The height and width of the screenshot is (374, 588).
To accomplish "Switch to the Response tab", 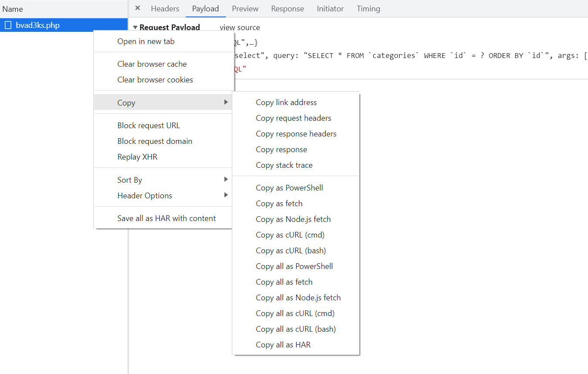I will pos(287,9).
